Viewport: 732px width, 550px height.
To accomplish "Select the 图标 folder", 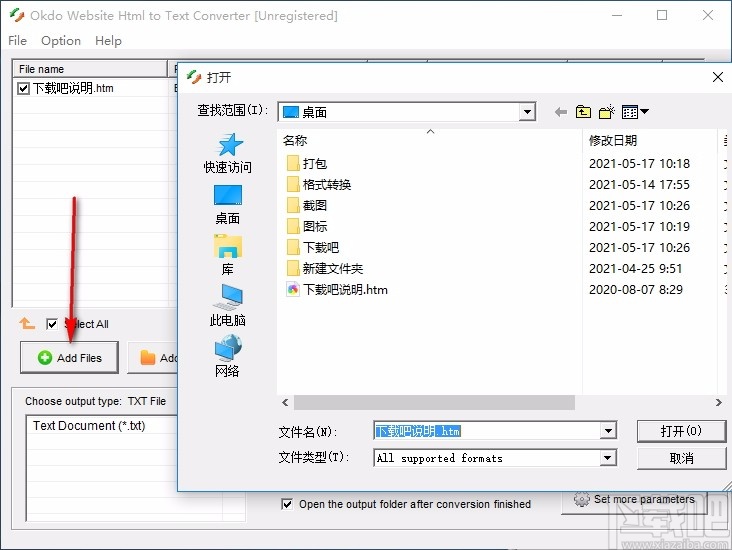I will [307, 226].
